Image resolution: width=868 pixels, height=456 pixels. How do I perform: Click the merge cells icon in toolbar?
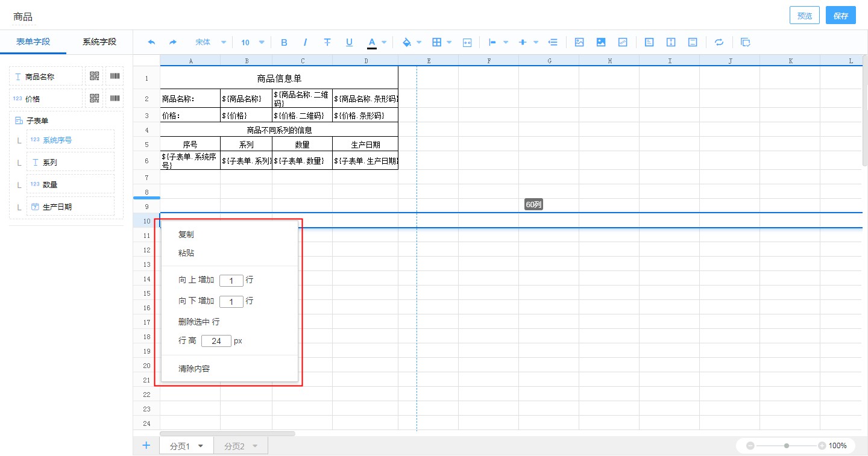[467, 42]
